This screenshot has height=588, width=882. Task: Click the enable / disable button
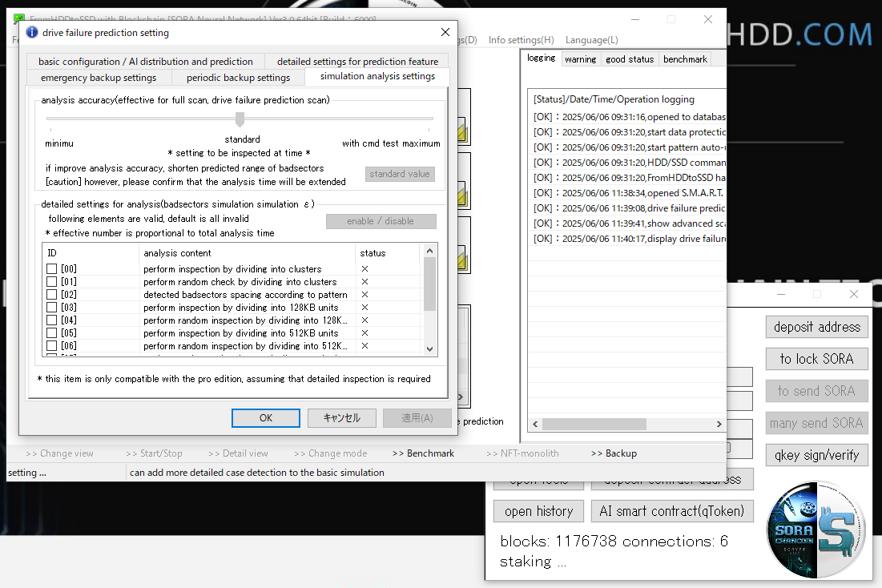coord(381,221)
